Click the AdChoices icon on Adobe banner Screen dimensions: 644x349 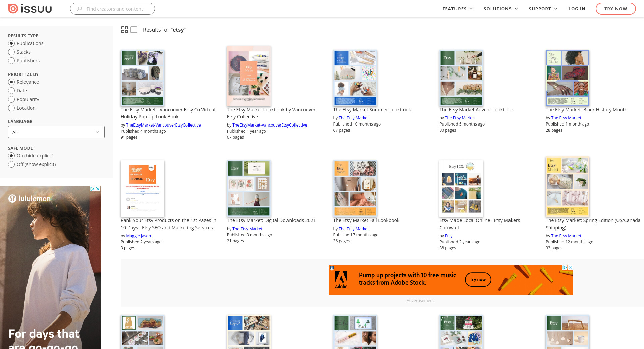(565, 267)
